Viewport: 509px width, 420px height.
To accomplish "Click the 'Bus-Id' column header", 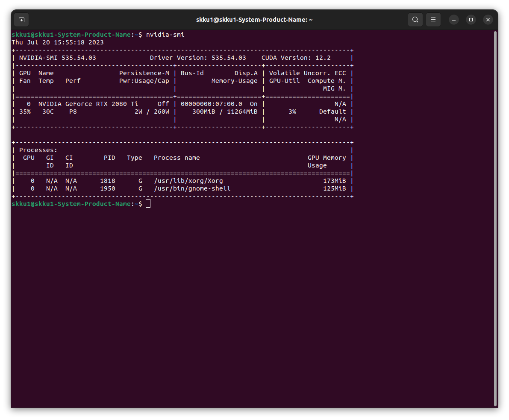I will click(192, 73).
